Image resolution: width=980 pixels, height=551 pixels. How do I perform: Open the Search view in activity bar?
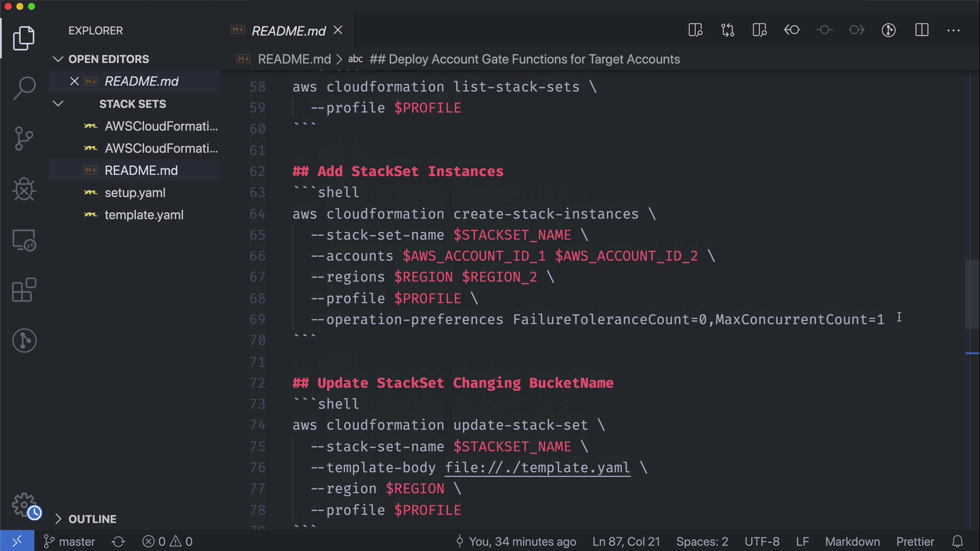pyautogui.click(x=24, y=88)
